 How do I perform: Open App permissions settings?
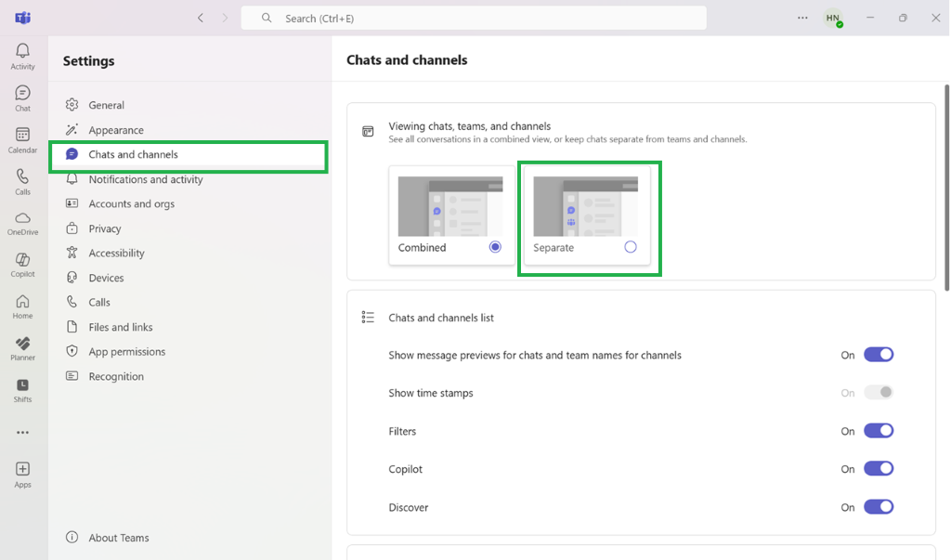[189, 351]
